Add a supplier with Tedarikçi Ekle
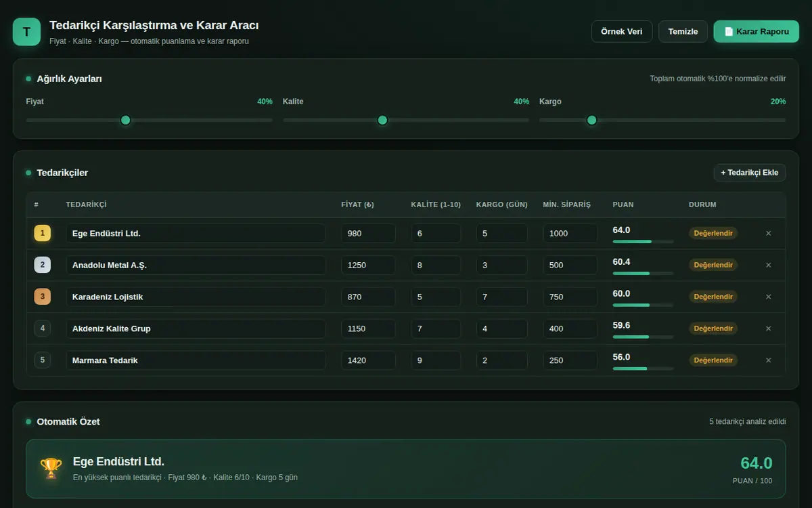Viewport: 812px width, 508px height. [750, 173]
